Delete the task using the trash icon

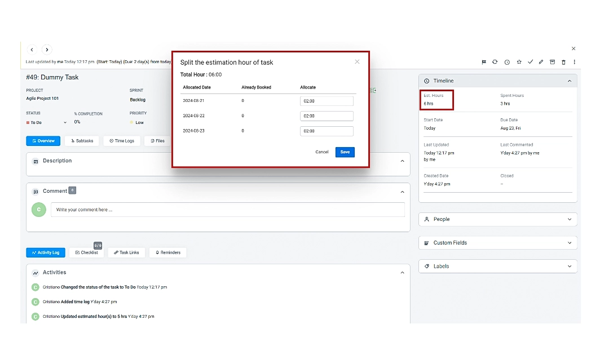563,62
